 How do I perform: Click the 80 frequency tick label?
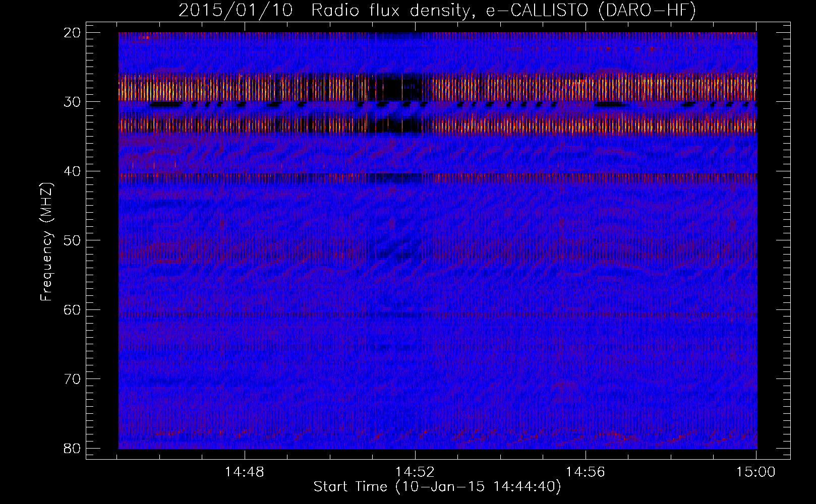click(72, 448)
